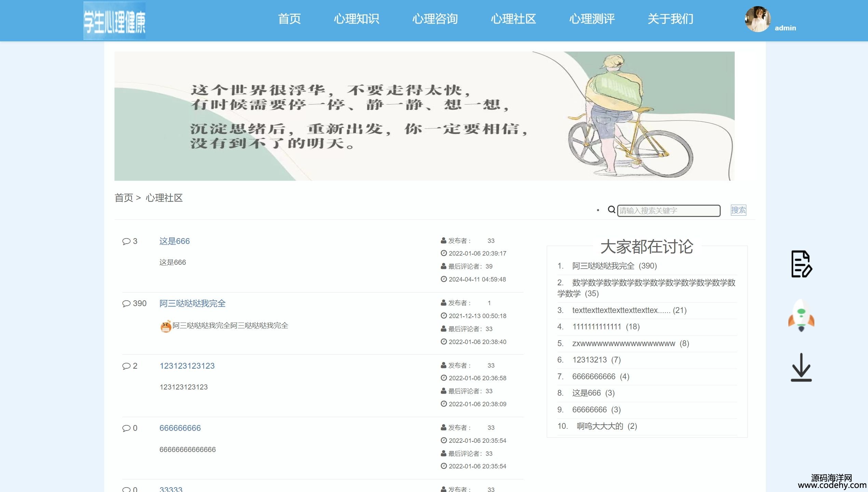The height and width of the screenshot is (492, 868).
Task: Switch to 心理社区 in the navigation
Action: [513, 19]
